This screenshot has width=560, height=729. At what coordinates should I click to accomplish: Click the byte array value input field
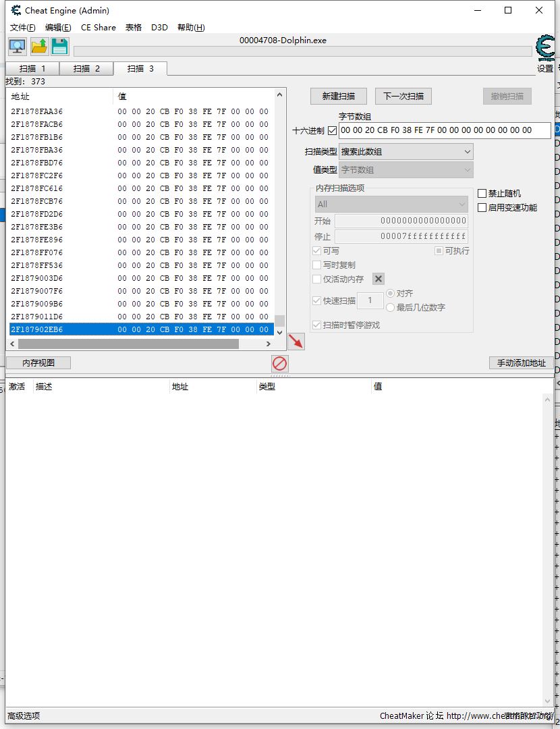point(444,131)
